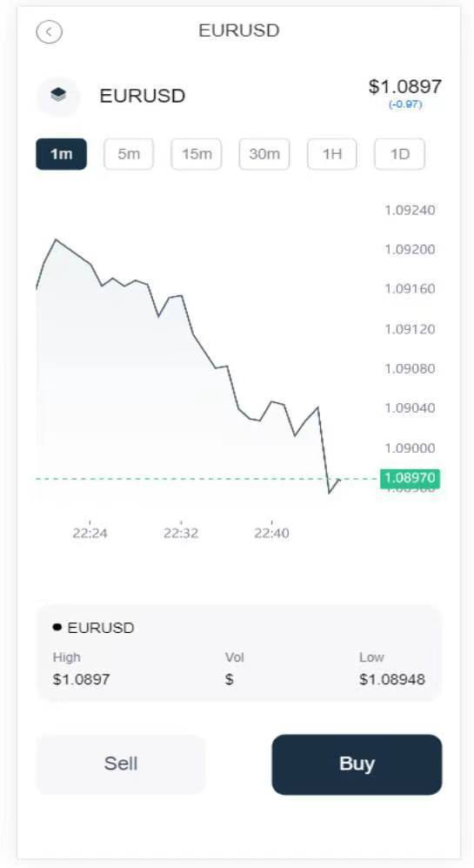Viewport: 474px width, 868px height.
Task: Click the 22:24 time axis label
Action: [90, 533]
